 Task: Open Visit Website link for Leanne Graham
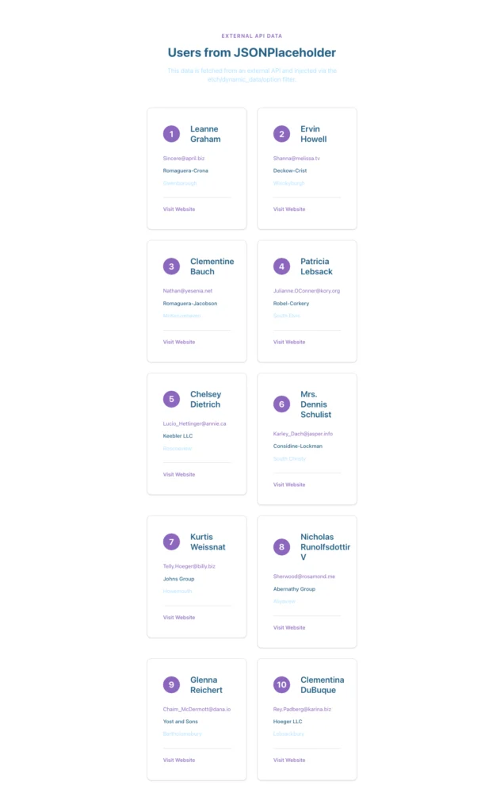[179, 209]
